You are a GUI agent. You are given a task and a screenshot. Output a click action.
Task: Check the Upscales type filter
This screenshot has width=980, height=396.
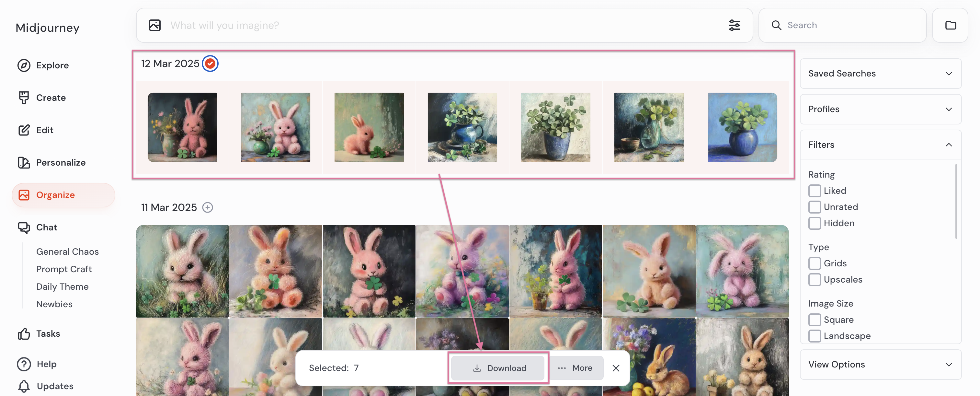pos(815,279)
